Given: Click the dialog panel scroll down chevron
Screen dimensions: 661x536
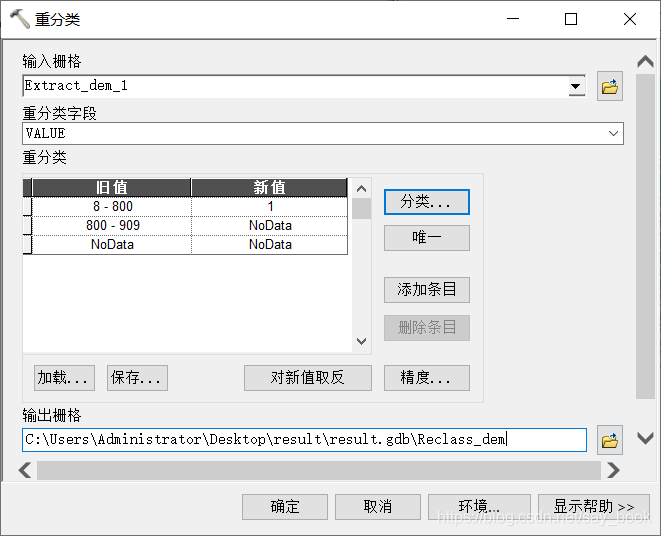Looking at the screenshot, I should tap(645, 439).
